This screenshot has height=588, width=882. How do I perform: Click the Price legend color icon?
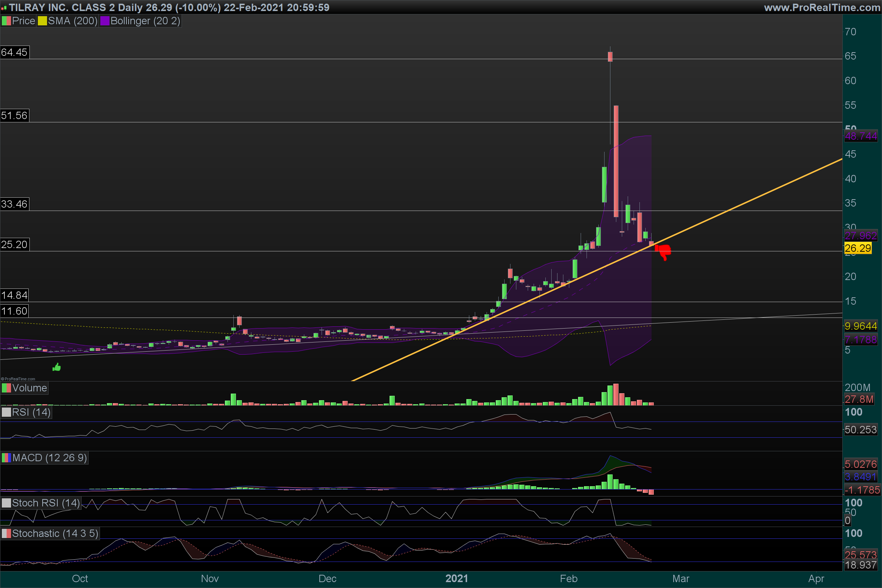pyautogui.click(x=6, y=21)
